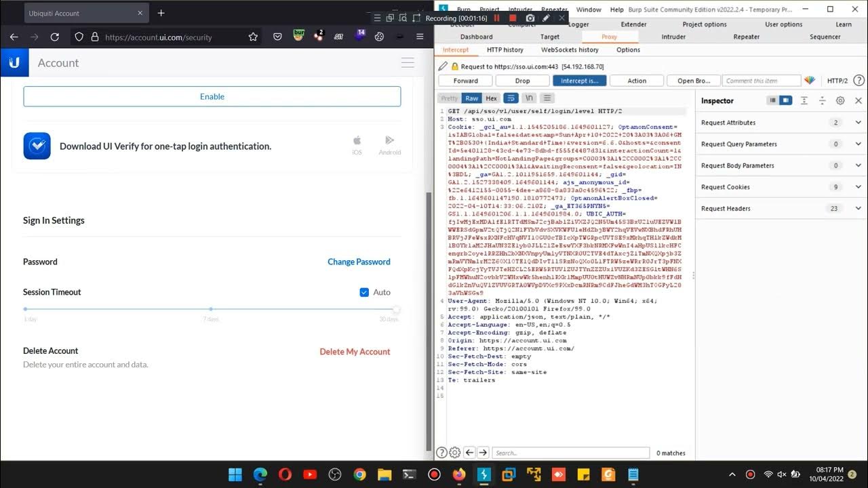
Task: Select the Hex view button
Action: pyautogui.click(x=491, y=98)
